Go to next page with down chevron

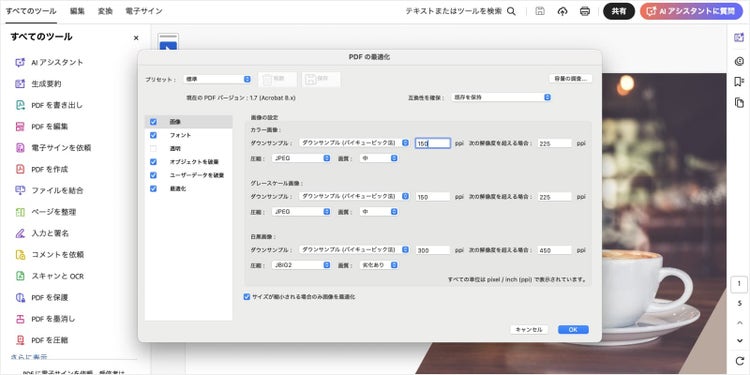pos(739,341)
